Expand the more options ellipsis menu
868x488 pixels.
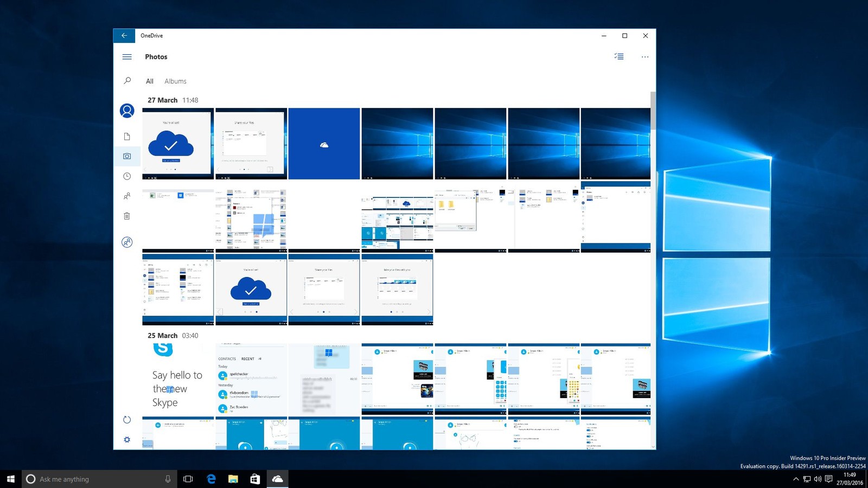tap(644, 57)
